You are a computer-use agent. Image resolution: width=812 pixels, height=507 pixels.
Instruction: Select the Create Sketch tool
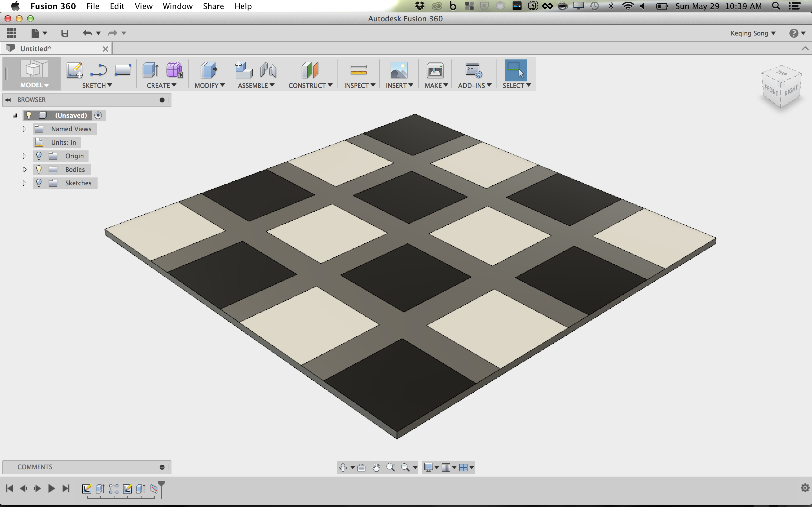(x=75, y=70)
